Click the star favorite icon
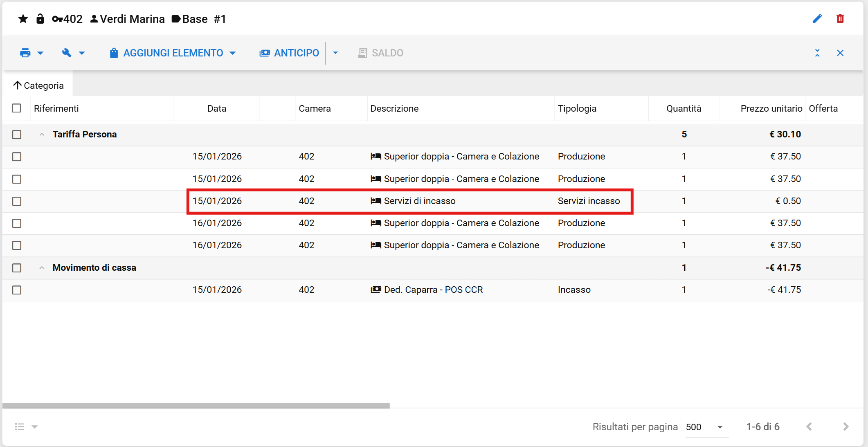The height and width of the screenshot is (447, 868). [23, 19]
